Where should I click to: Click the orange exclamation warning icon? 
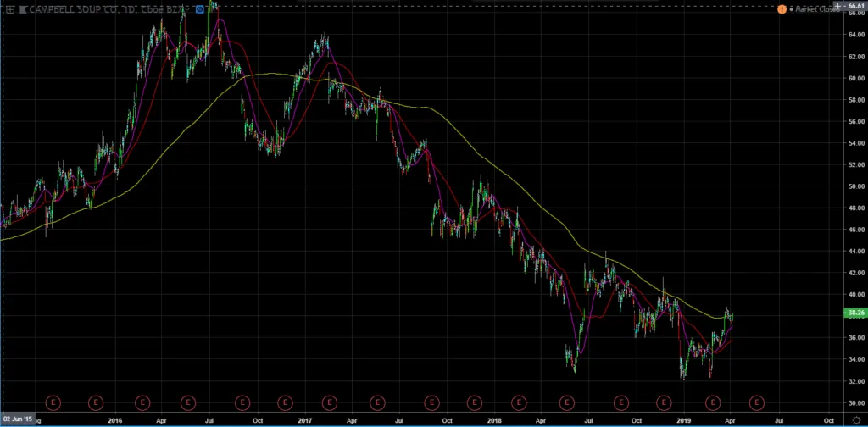tap(782, 9)
